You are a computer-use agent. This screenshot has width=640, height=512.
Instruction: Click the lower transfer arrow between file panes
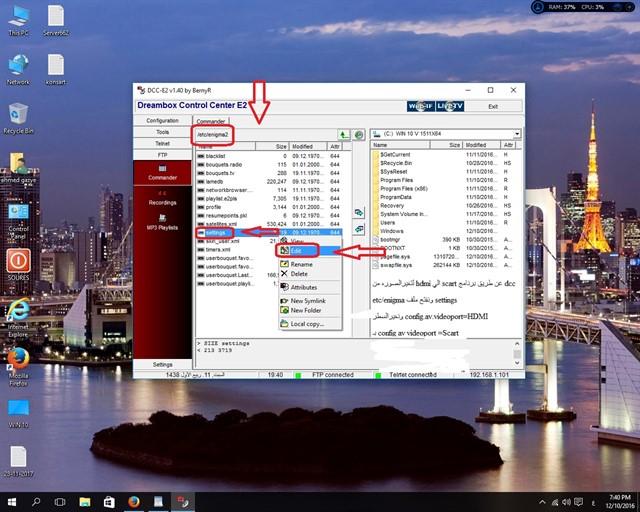click(359, 229)
